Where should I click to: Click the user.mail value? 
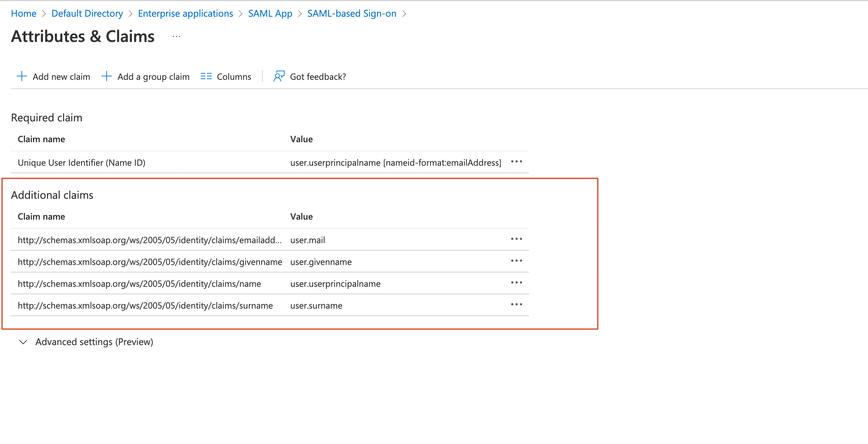308,240
